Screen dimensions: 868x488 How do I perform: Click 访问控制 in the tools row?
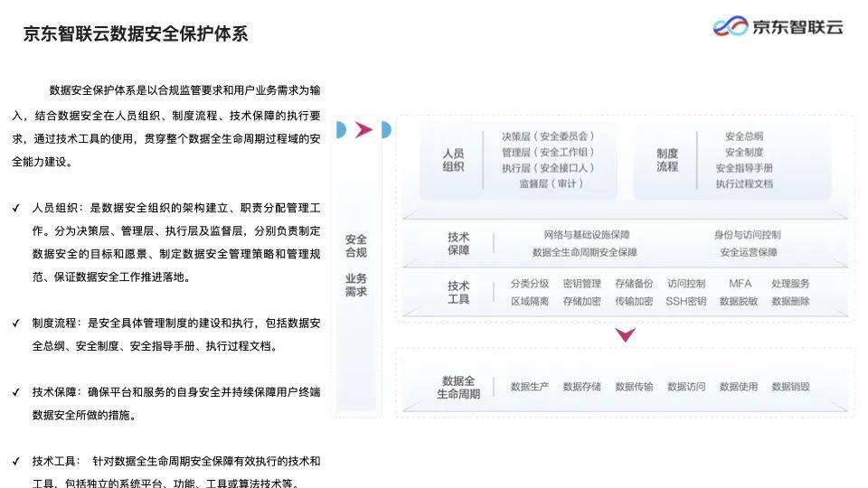pos(686,284)
